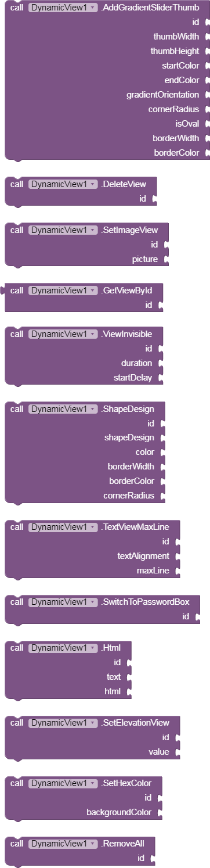Image resolution: width=210 pixels, height=868 pixels.
Task: Click the isOval input socket
Action: [x=207, y=124]
